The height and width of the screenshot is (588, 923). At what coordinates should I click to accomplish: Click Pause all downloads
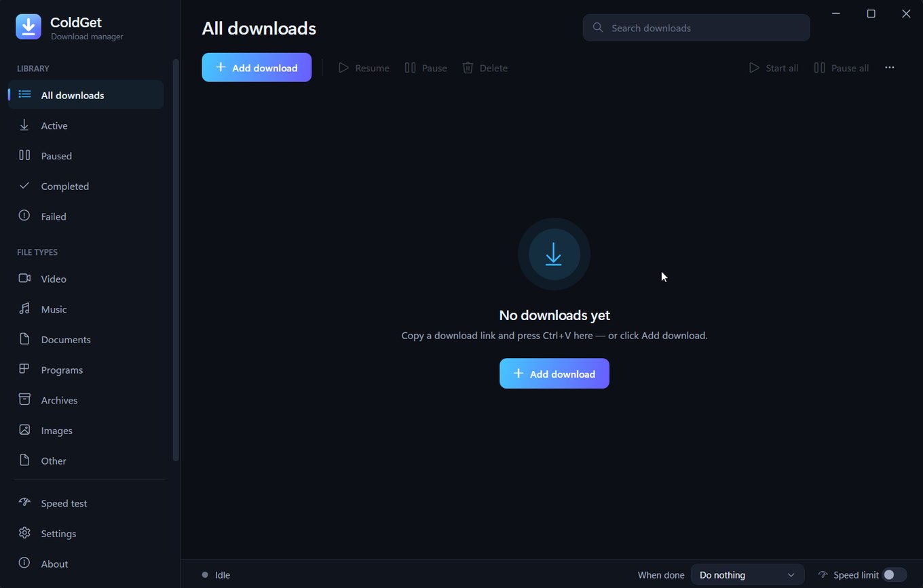tap(841, 68)
